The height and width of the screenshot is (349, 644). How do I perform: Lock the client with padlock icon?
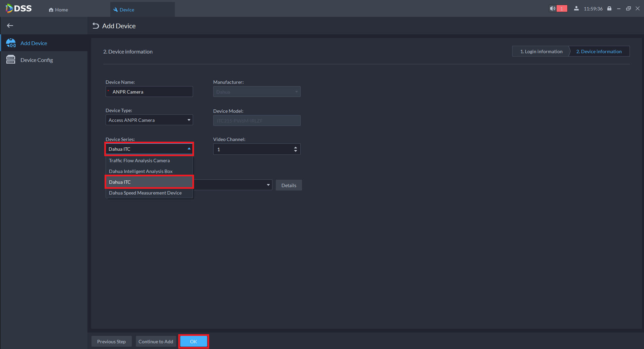[x=609, y=8]
